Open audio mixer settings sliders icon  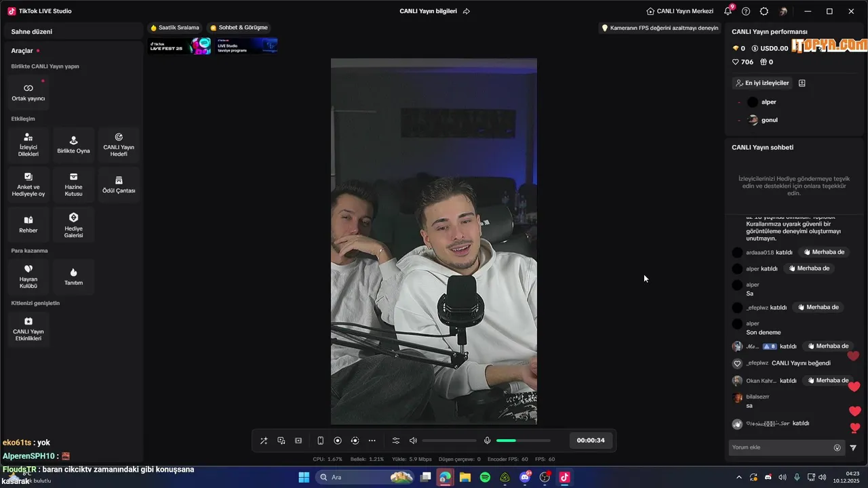396,441
